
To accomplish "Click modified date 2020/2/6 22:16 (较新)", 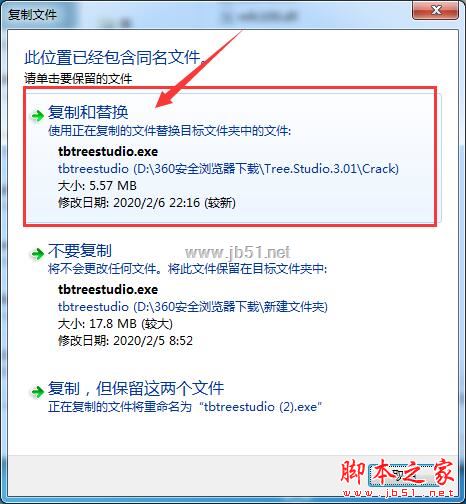I will [147, 203].
